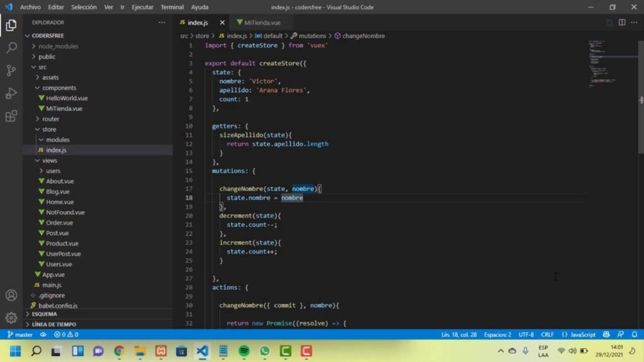Open the Search view in activity bar
The image size is (644, 362).
pos(11,48)
